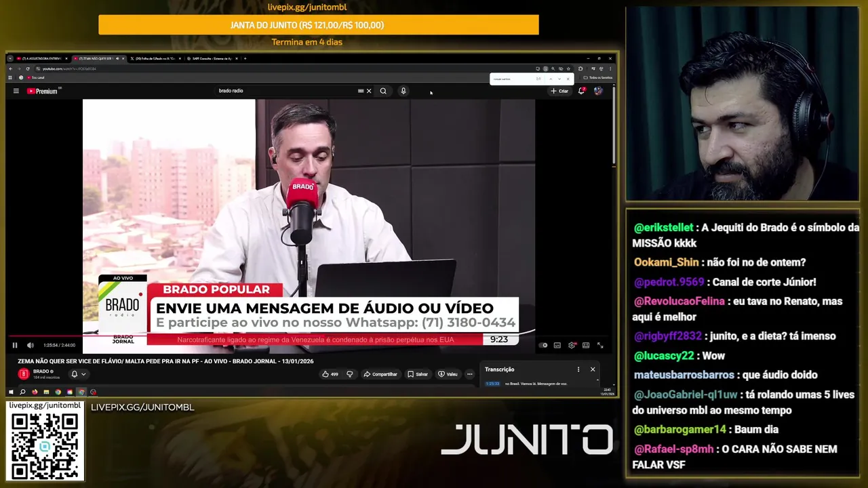Toggle subtitles in the video player

pyautogui.click(x=557, y=346)
